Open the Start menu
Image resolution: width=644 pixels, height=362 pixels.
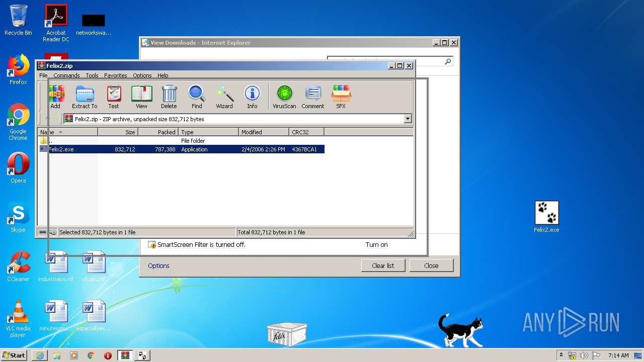pos(14,355)
